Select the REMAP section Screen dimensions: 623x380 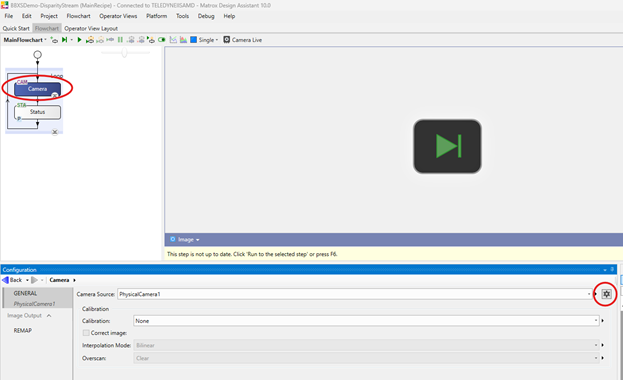[x=23, y=330]
